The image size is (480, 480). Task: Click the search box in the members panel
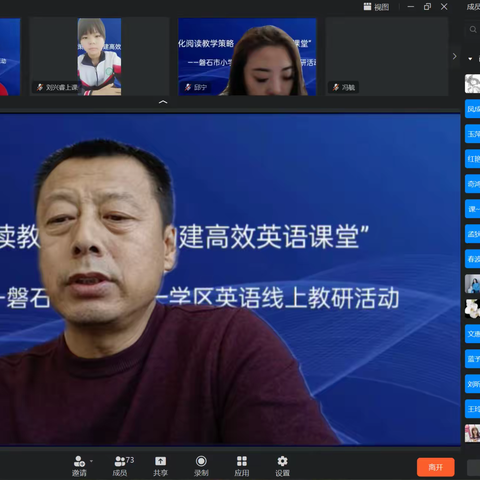(x=472, y=30)
